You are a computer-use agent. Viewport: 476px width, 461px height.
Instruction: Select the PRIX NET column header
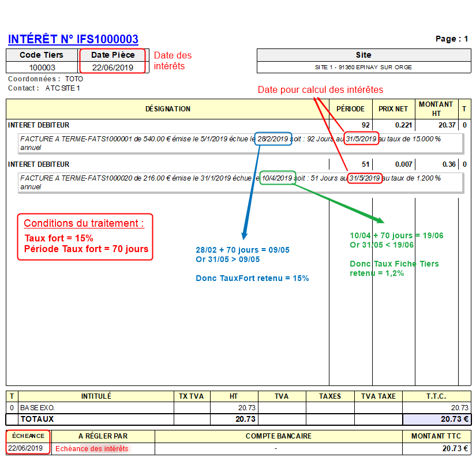tap(393, 109)
